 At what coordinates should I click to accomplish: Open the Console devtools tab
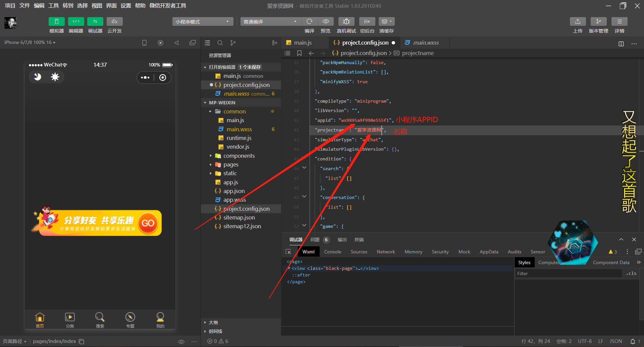(332, 252)
